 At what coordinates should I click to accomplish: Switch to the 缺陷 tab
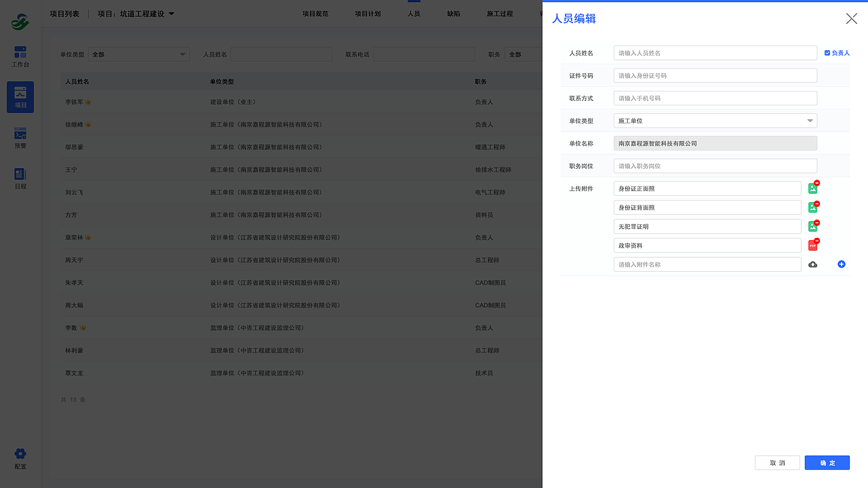tap(453, 13)
